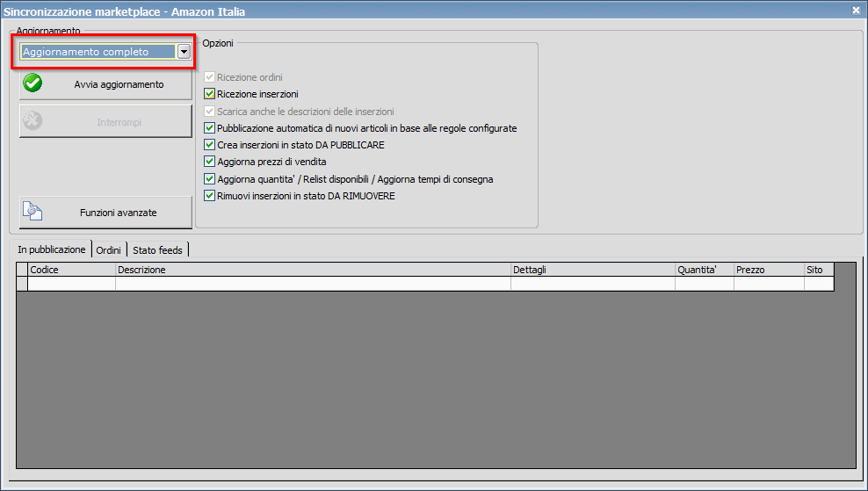Uncheck Ricezione inserzioni checkbox
Screen dimensions: 868x491
click(209, 94)
